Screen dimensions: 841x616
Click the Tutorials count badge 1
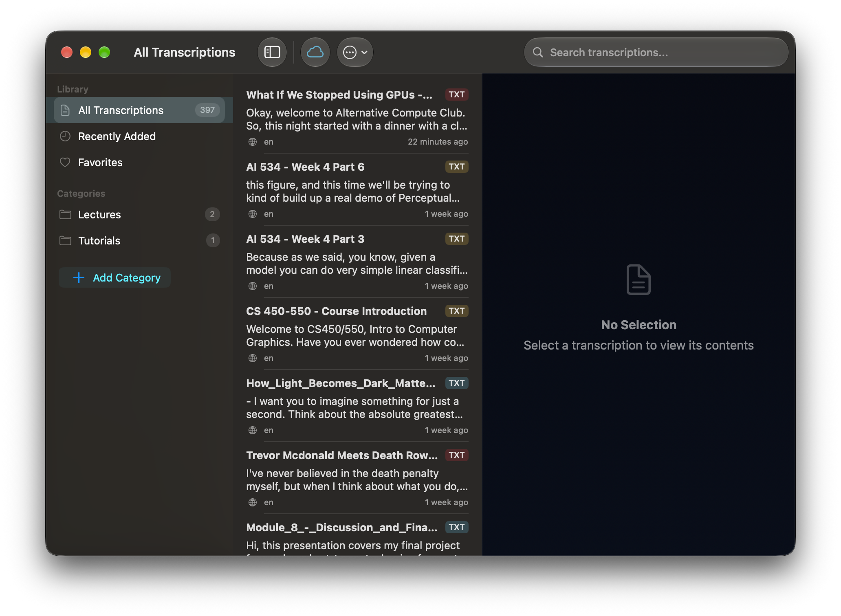click(x=213, y=240)
